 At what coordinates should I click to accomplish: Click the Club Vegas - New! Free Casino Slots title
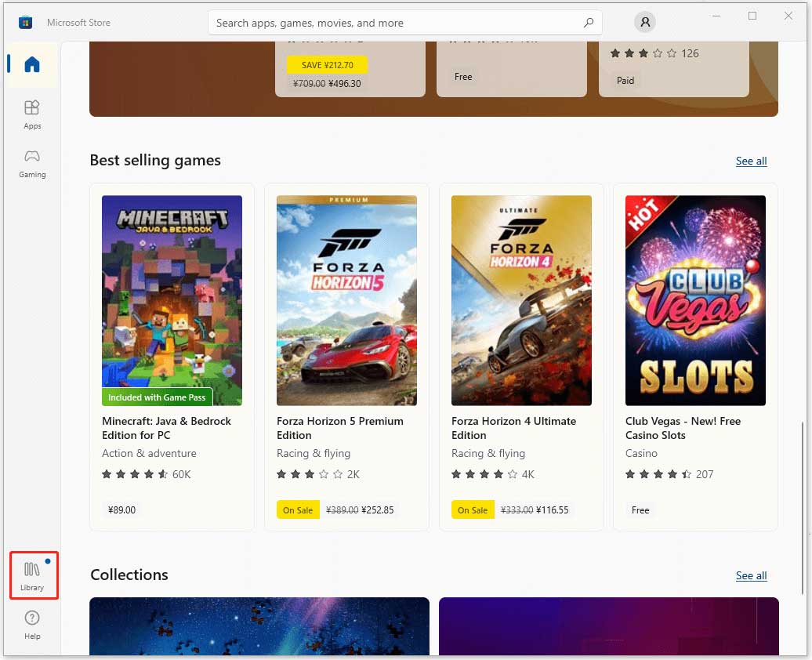(683, 428)
